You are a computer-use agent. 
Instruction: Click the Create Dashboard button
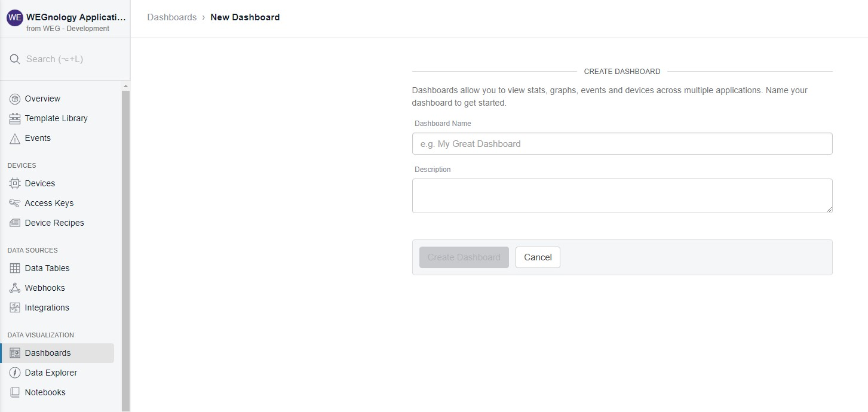click(464, 257)
